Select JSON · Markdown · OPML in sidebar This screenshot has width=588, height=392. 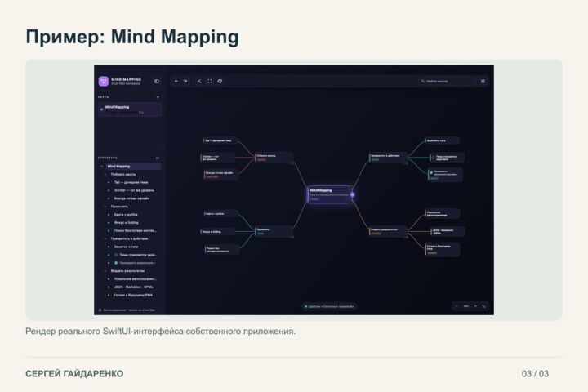click(133, 287)
